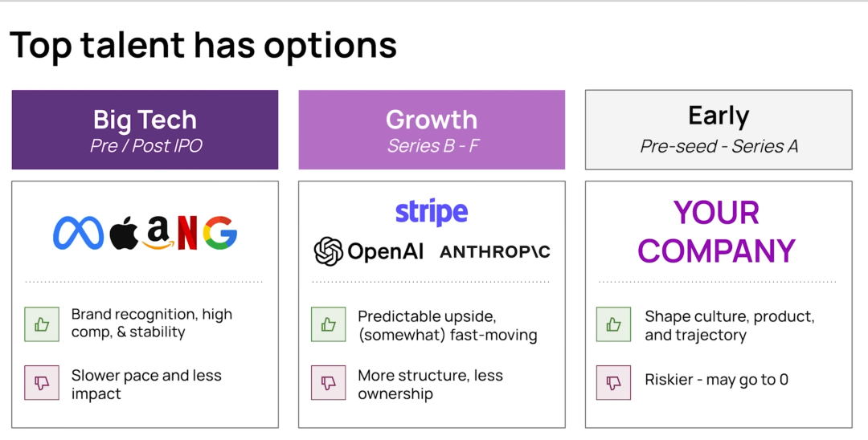The image size is (868, 440).
Task: Click the Google logo
Action: 219,233
